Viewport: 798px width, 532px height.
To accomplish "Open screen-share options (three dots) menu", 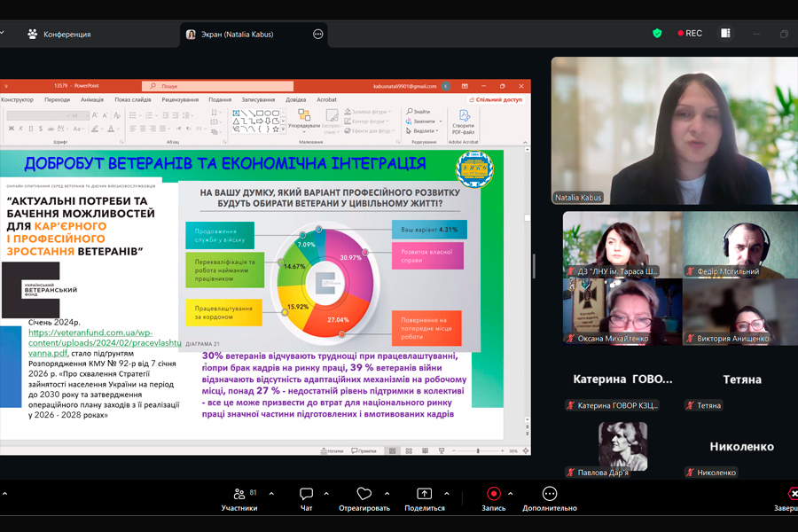I will [318, 34].
